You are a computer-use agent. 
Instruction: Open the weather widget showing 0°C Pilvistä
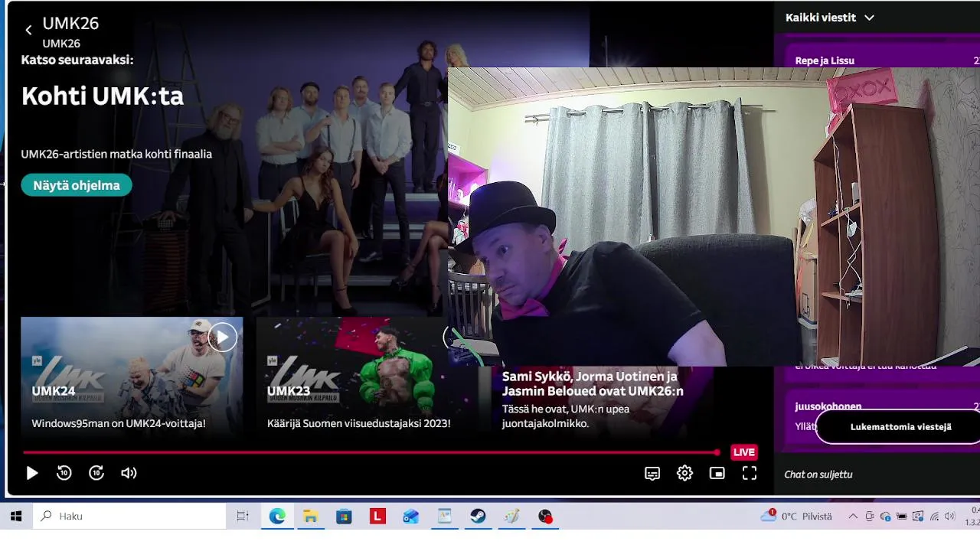click(x=796, y=517)
